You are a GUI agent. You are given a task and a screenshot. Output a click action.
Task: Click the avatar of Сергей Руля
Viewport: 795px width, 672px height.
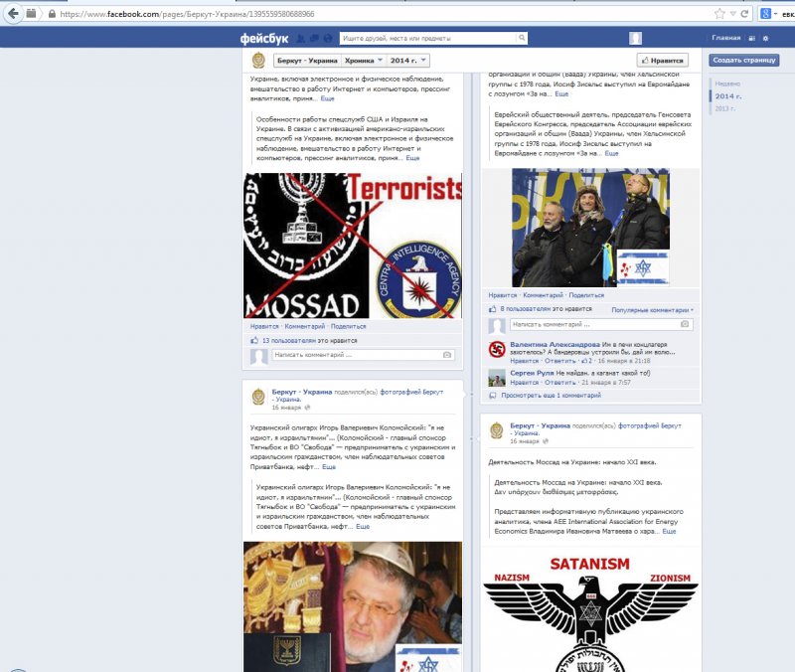point(497,378)
